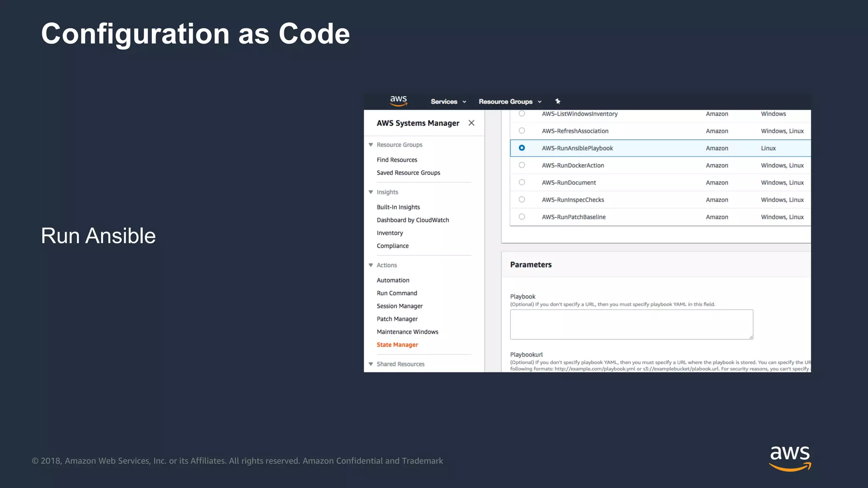Viewport: 868px width, 488px height.
Task: Collapse the Insights sidebar section
Action: [371, 192]
